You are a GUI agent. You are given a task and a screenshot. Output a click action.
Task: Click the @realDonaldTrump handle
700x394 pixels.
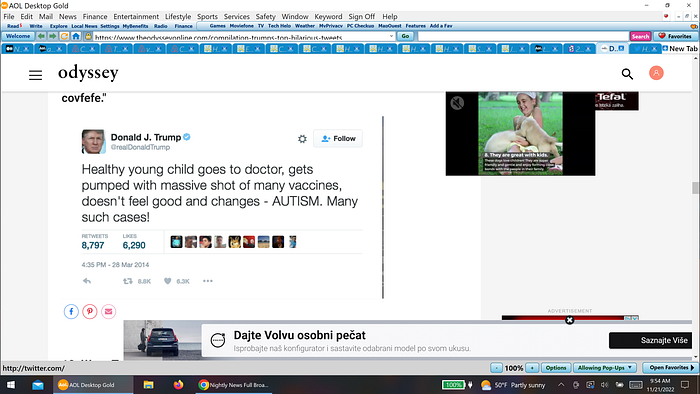click(x=140, y=147)
